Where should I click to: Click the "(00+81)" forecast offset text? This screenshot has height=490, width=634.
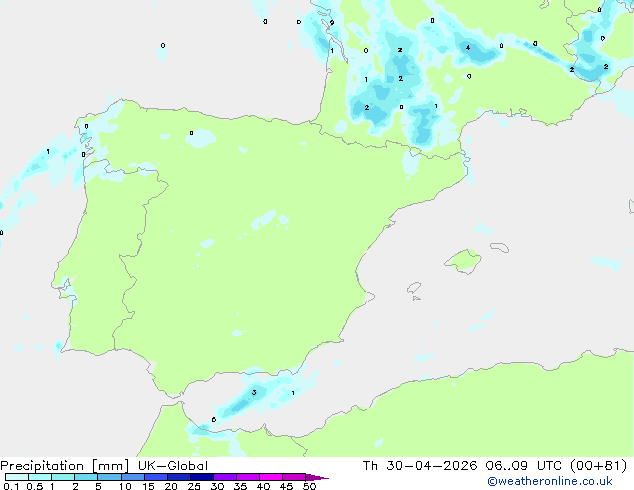[x=598, y=466]
